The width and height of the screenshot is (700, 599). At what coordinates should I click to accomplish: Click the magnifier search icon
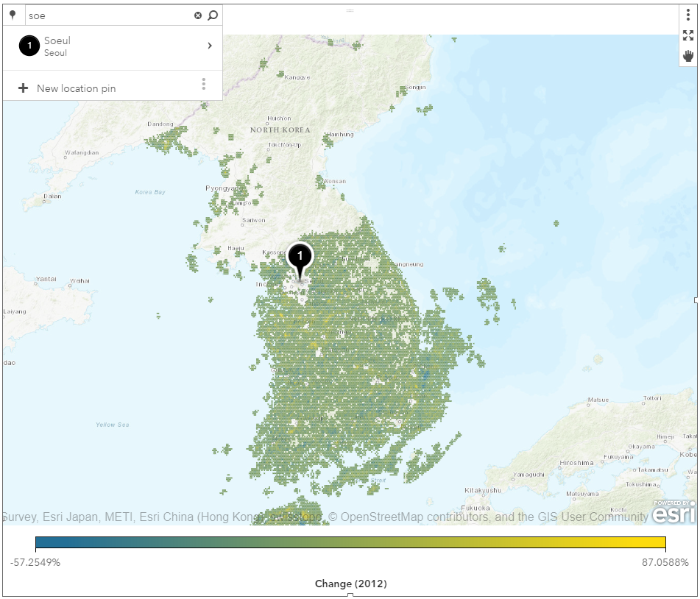click(x=213, y=15)
